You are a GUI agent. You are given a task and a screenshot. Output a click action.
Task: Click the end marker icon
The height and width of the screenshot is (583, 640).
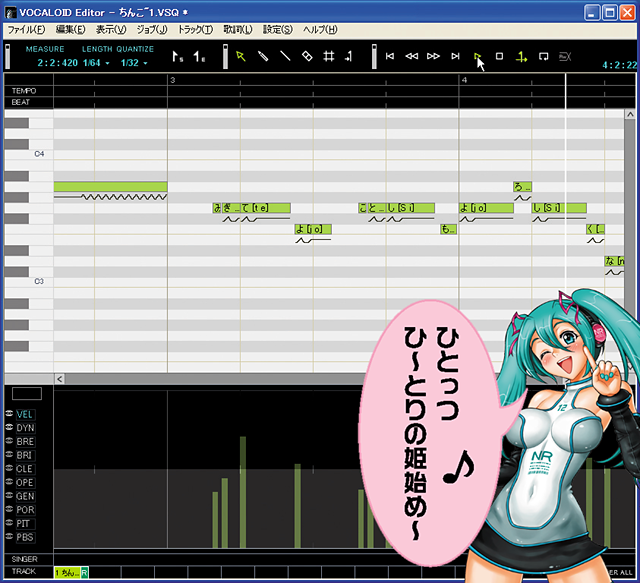click(199, 56)
